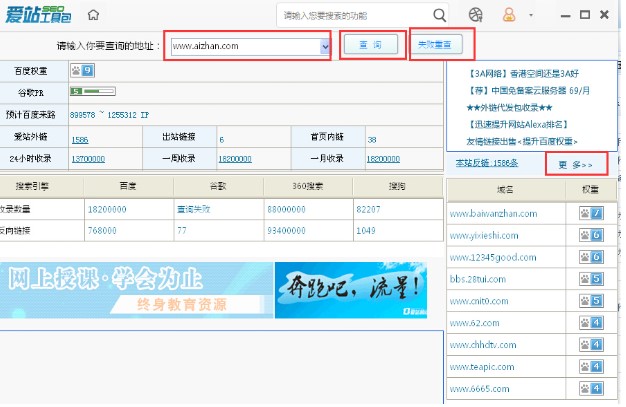This screenshot has width=626, height=407.
Task: Click the Google backlinks value 77
Action: point(182,230)
